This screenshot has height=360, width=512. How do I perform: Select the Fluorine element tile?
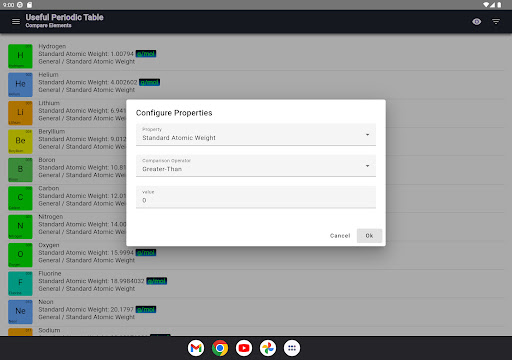[x=20, y=283]
